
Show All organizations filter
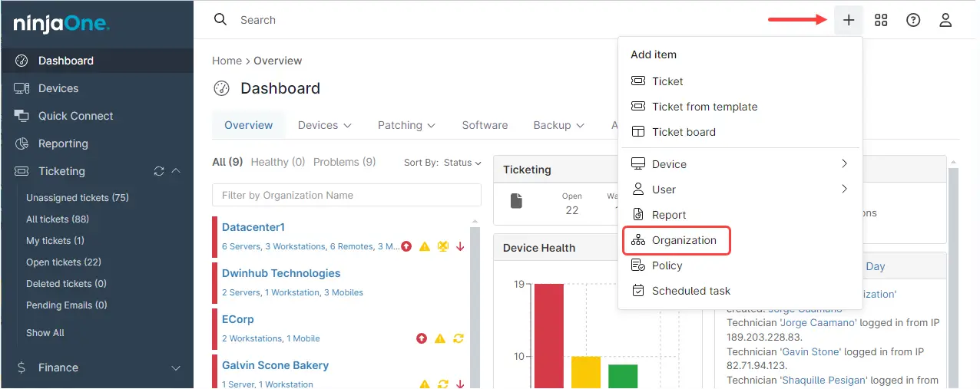point(227,162)
